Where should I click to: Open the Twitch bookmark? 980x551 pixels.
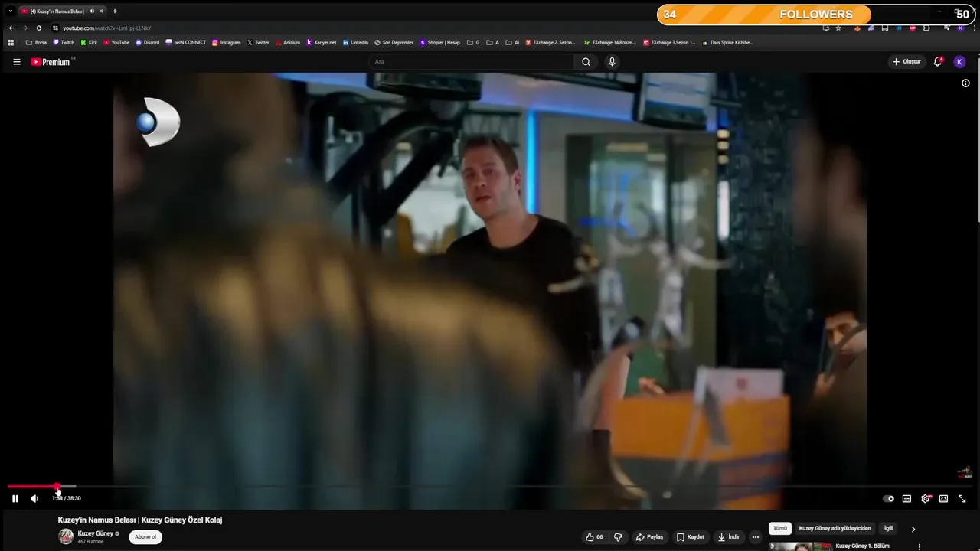pos(64,42)
